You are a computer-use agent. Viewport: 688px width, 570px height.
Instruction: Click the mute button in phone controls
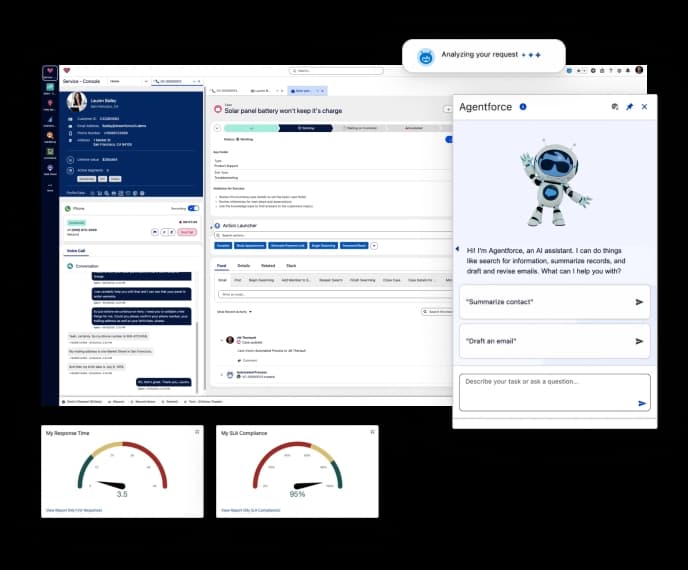click(x=155, y=232)
